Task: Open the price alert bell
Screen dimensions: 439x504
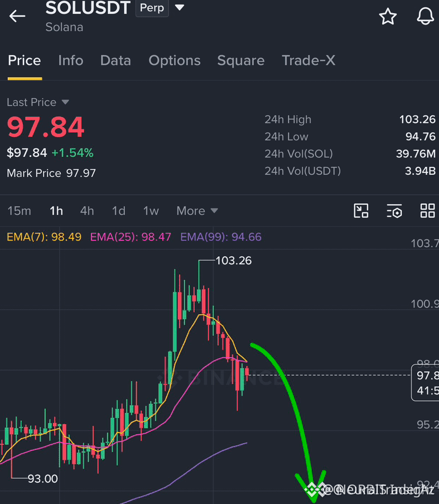Action: 425,16
